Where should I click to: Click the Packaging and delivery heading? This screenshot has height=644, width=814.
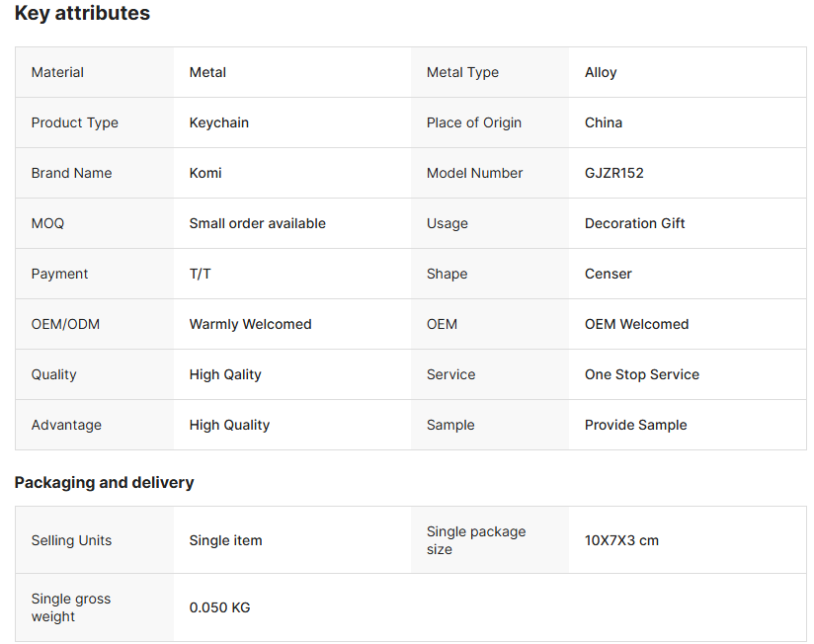point(104,482)
